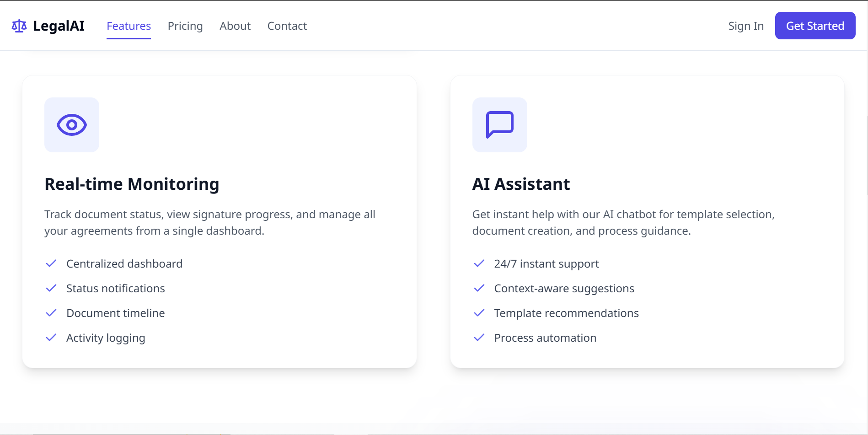868x435 pixels.
Task: Click checkmark next to Template recommendations
Action: tap(479, 313)
